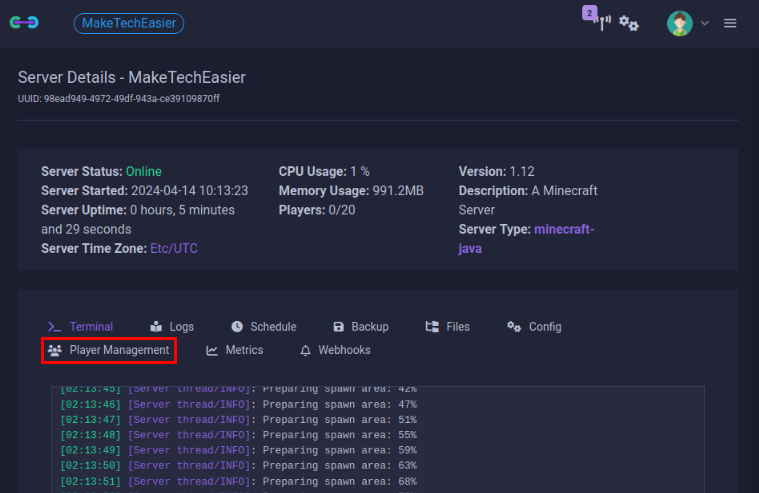Open the Schedule tab
Viewport: 759px width, 493px height.
coord(264,327)
